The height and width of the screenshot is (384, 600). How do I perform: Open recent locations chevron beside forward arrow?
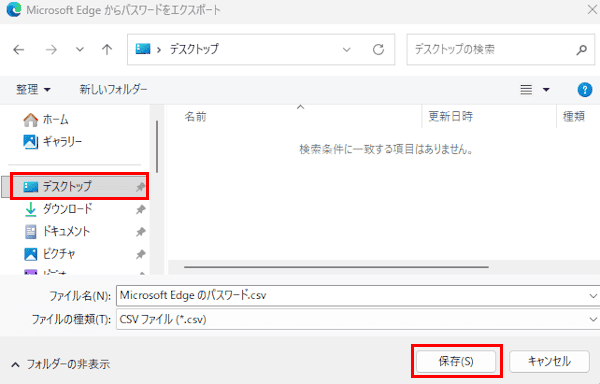tap(80, 49)
